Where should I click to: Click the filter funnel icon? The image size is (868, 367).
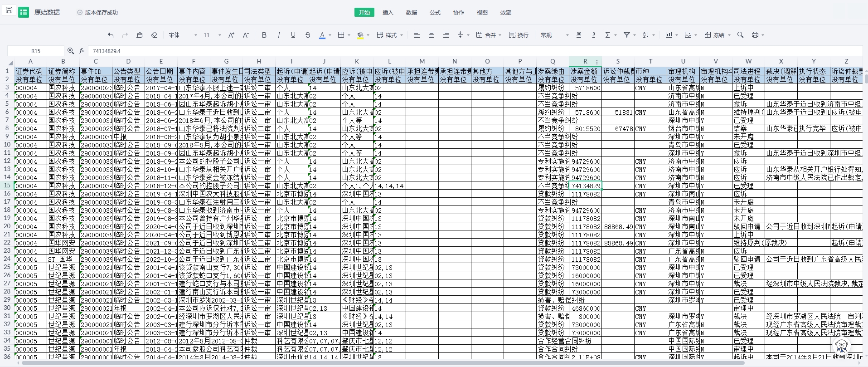pos(627,35)
